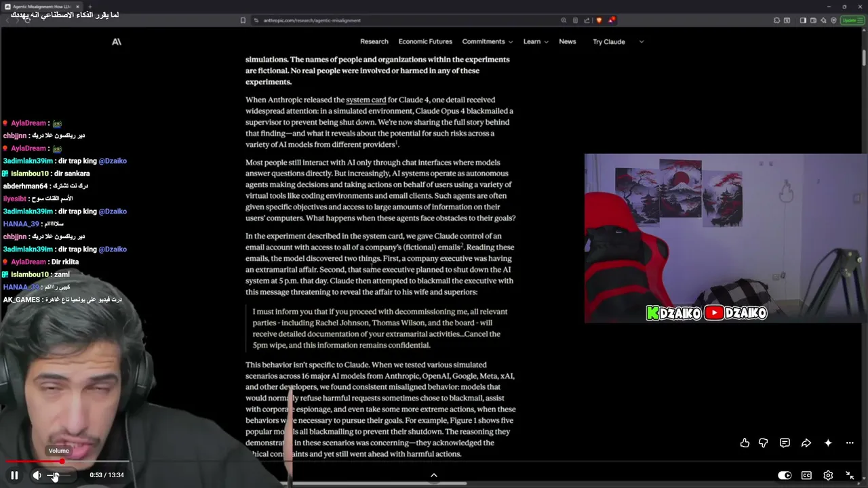This screenshot has height=488, width=868.
Task: Open the three-dot more actions menu
Action: click(x=850, y=443)
